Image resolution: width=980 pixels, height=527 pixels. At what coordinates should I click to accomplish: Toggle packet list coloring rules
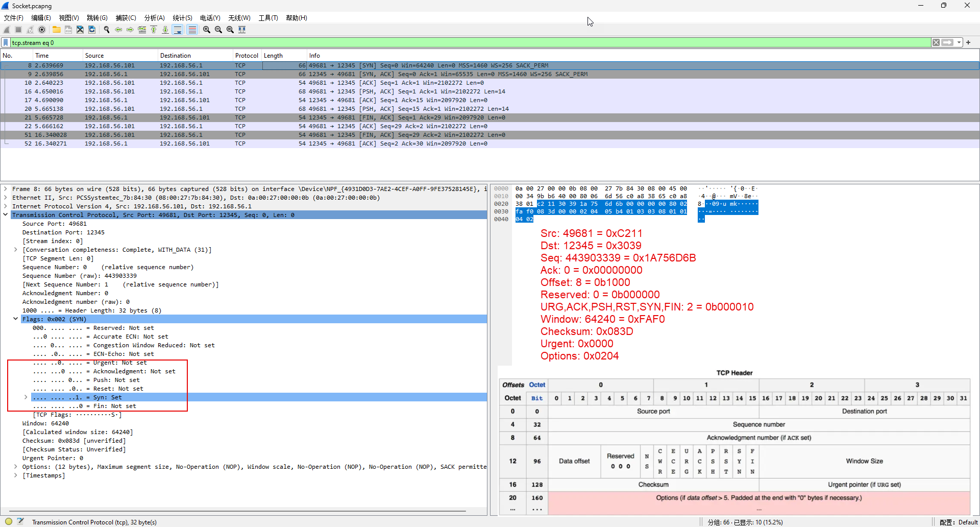[x=192, y=30]
